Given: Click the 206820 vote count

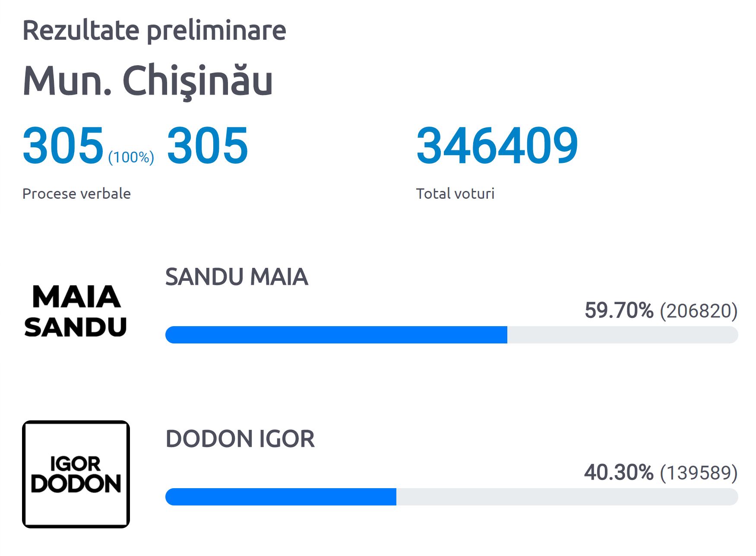Looking at the screenshot, I should [x=699, y=311].
